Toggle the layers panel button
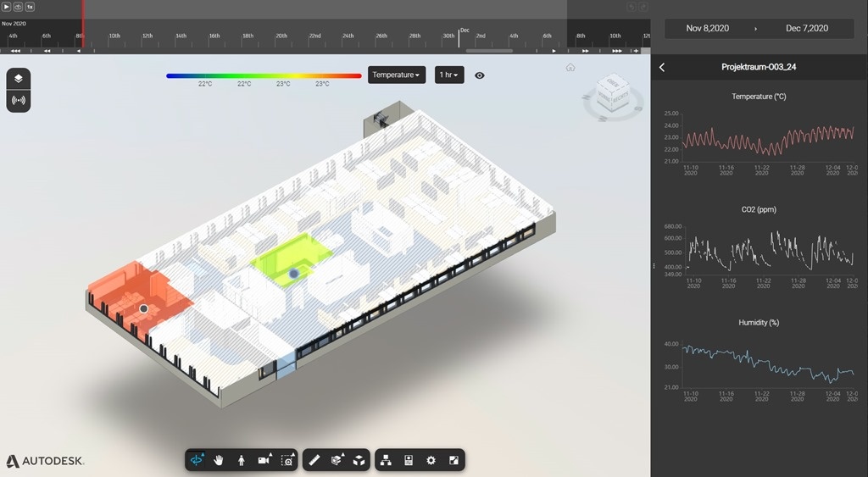 point(19,79)
